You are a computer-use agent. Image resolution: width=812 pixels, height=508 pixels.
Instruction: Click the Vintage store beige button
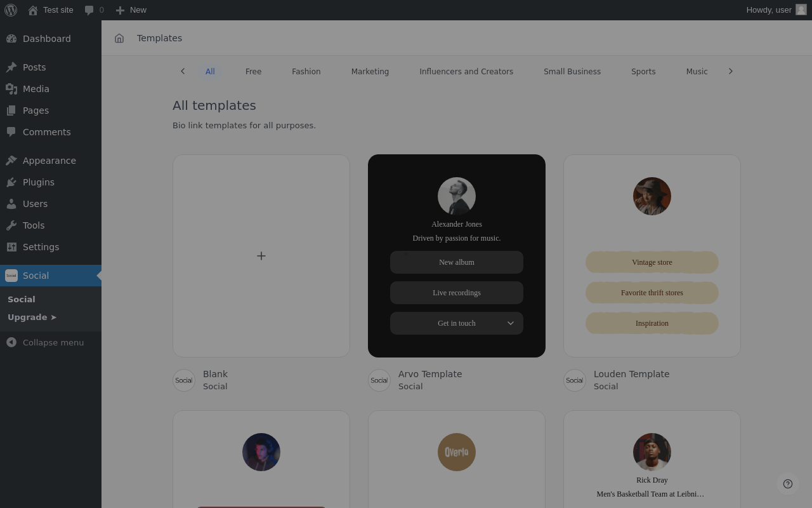point(652,262)
